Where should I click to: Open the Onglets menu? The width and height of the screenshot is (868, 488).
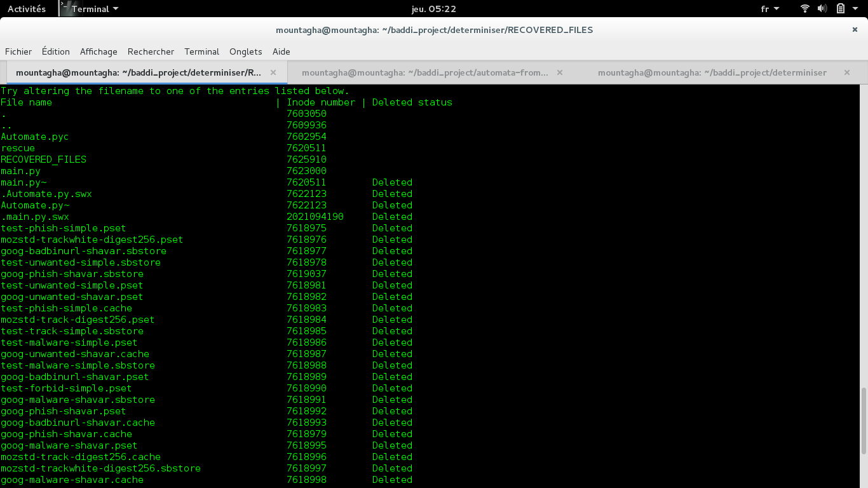[x=246, y=51]
